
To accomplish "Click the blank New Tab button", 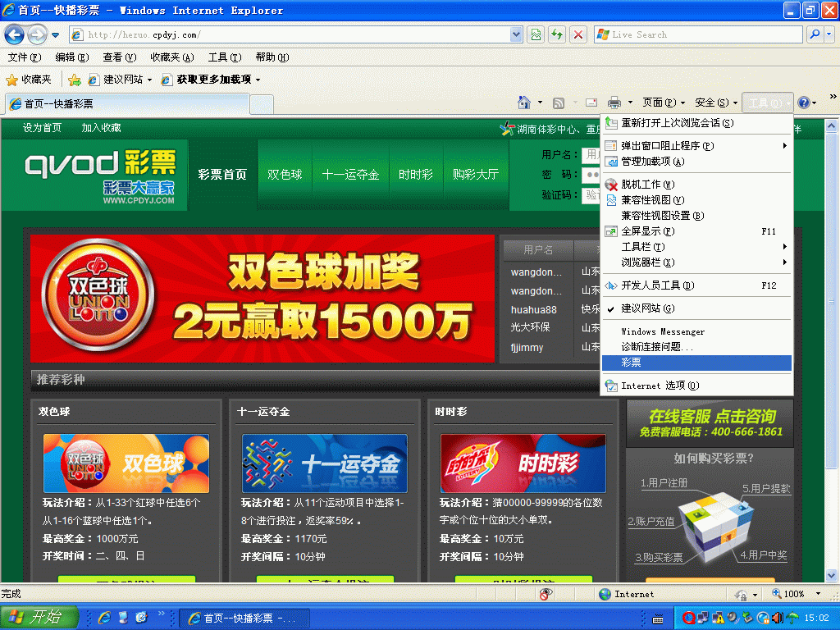I will pyautogui.click(x=262, y=104).
